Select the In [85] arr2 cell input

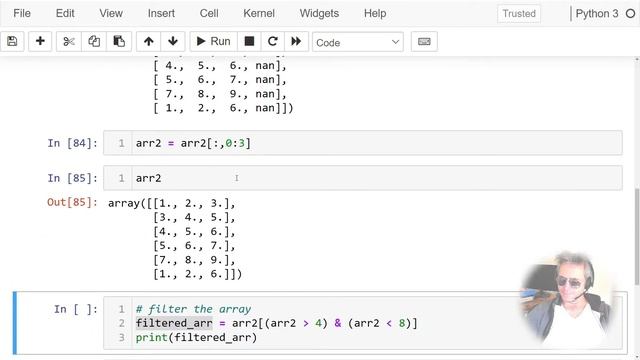coord(363,178)
